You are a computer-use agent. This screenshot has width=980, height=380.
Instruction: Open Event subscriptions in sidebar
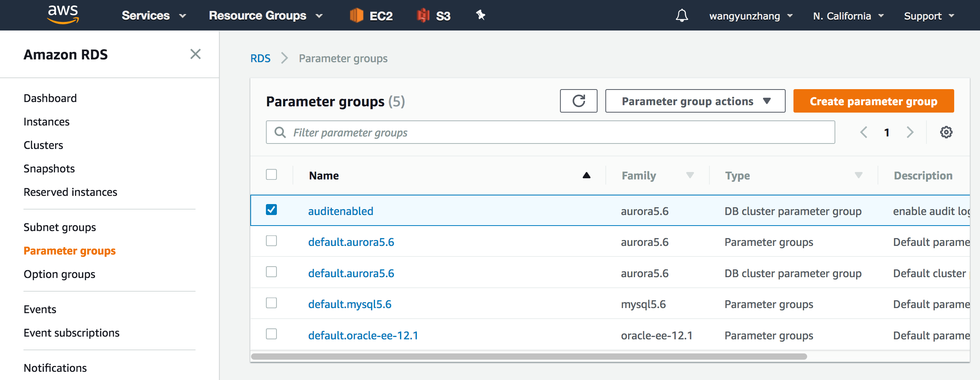click(72, 333)
